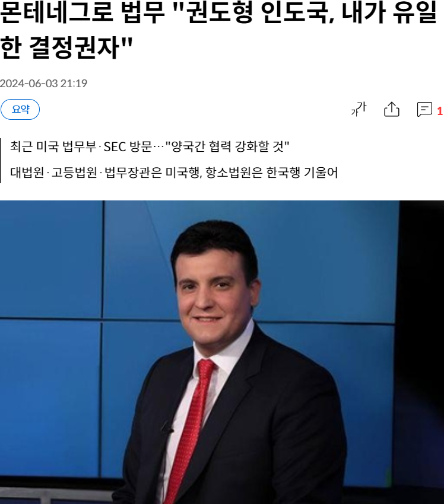Click the text 최근 미국 법무부
This screenshot has width=444, height=504.
click(53, 146)
